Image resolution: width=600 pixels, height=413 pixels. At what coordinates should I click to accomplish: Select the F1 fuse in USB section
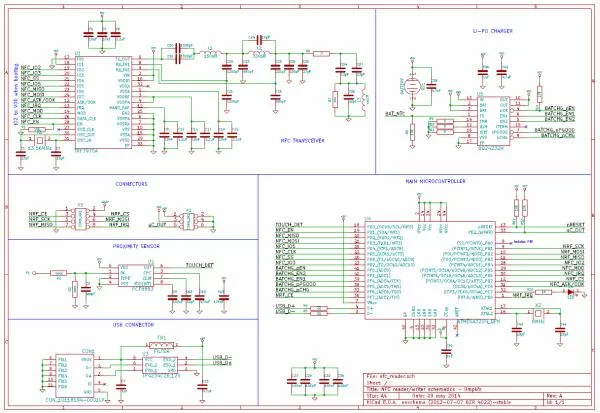(162, 342)
